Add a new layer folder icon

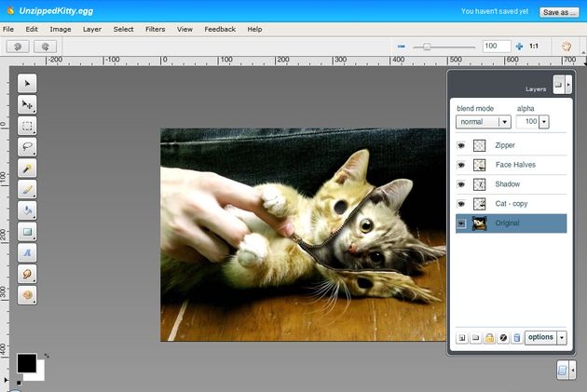coord(476,338)
